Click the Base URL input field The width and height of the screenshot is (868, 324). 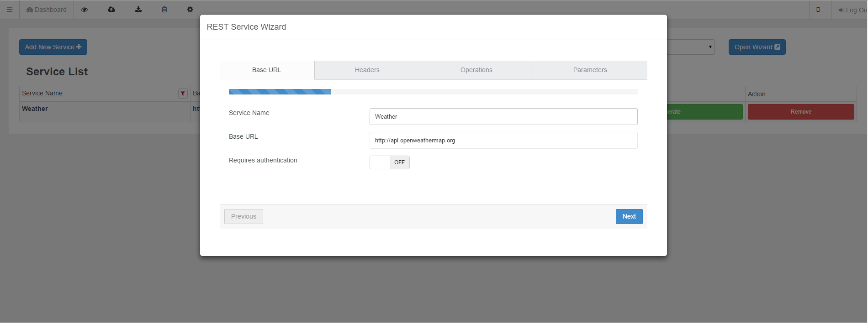pyautogui.click(x=503, y=141)
